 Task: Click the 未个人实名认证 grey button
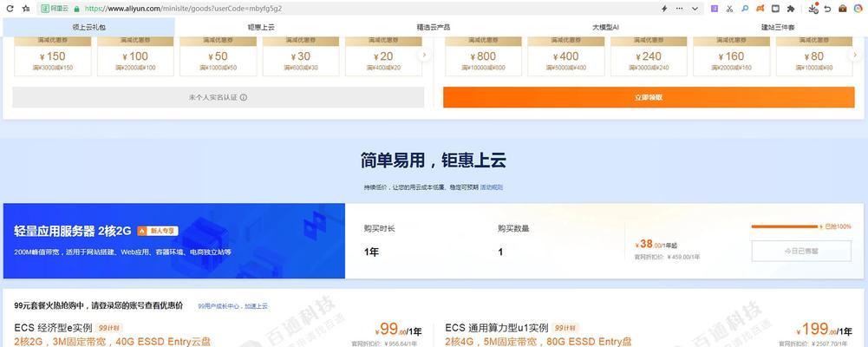click(x=219, y=97)
